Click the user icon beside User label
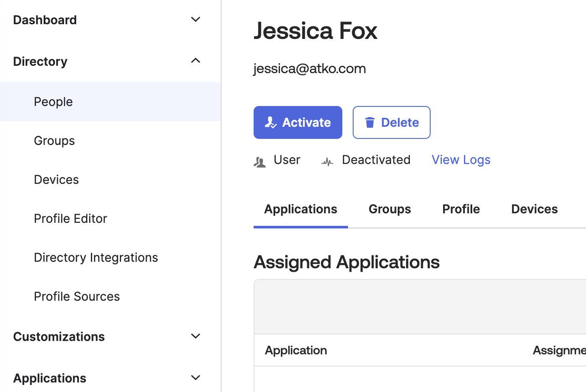Screen dimensions: 586x392 [260, 162]
